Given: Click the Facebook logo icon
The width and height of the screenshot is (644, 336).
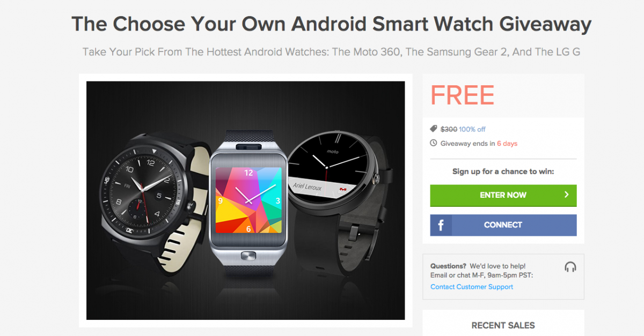Looking at the screenshot, I should (x=441, y=225).
